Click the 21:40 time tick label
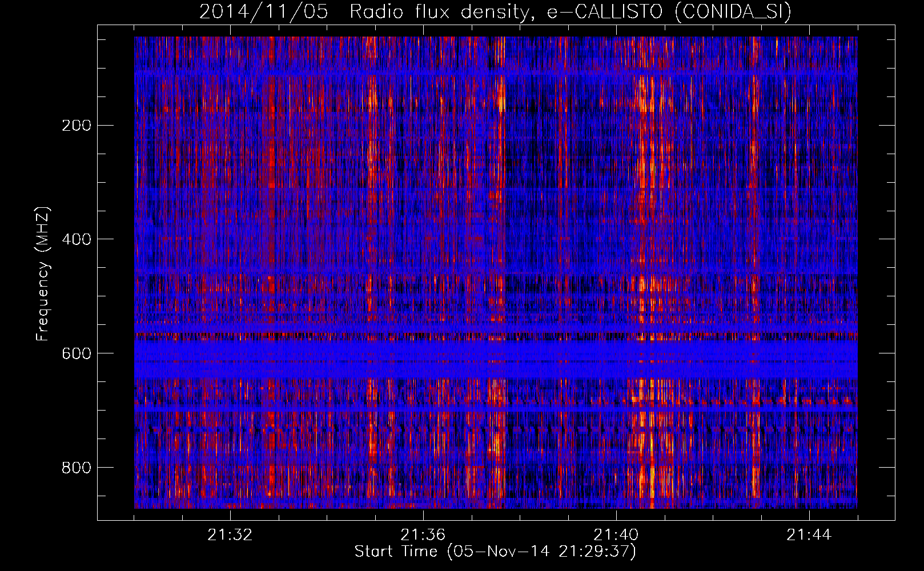This screenshot has width=924, height=571. point(616,535)
